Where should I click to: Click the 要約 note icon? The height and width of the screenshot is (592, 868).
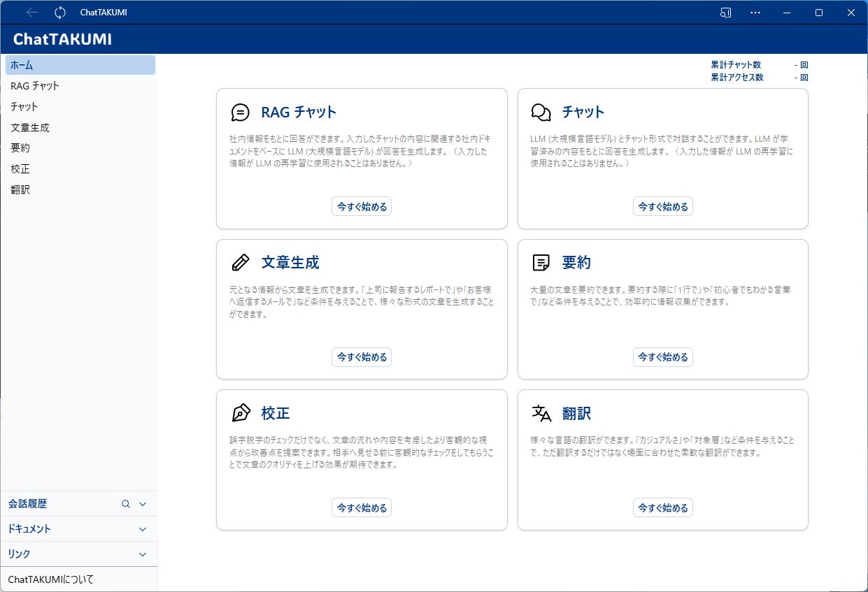point(541,263)
